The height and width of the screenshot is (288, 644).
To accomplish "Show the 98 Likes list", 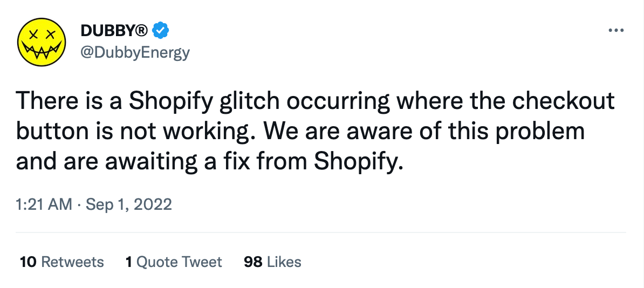I will tap(272, 262).
